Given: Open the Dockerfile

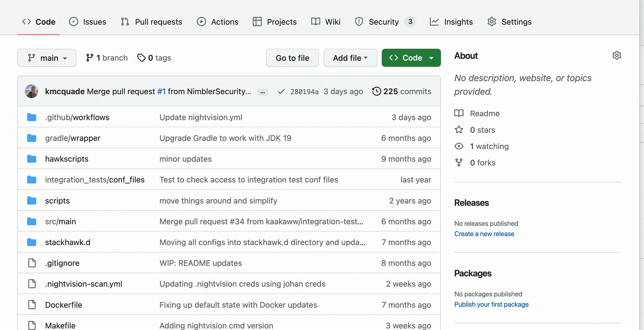Looking at the screenshot, I should pos(64,305).
